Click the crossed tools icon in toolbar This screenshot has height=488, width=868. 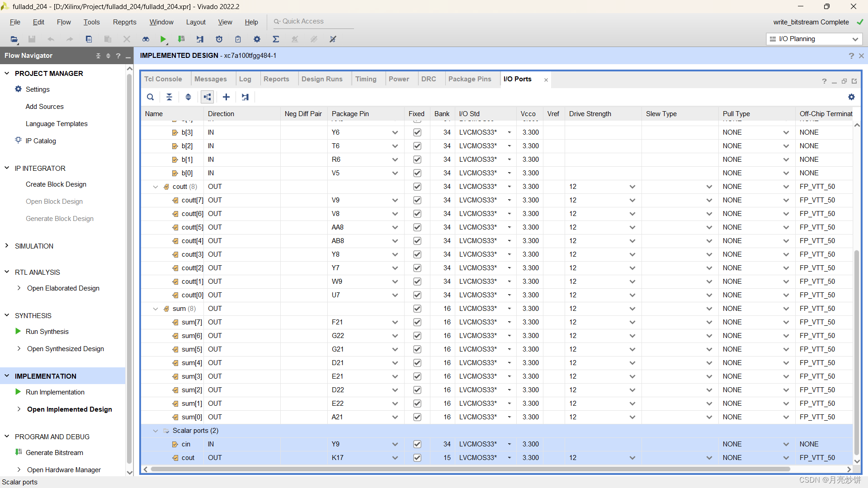pyautogui.click(x=333, y=39)
